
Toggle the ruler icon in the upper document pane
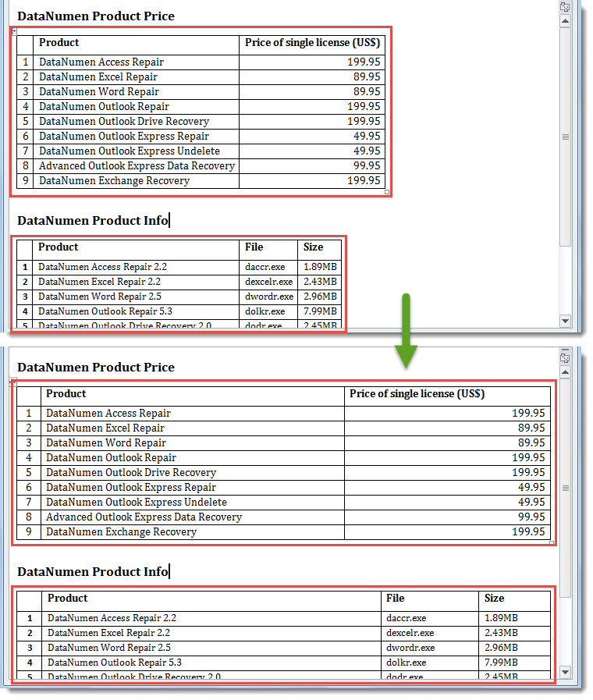tap(565, 7)
